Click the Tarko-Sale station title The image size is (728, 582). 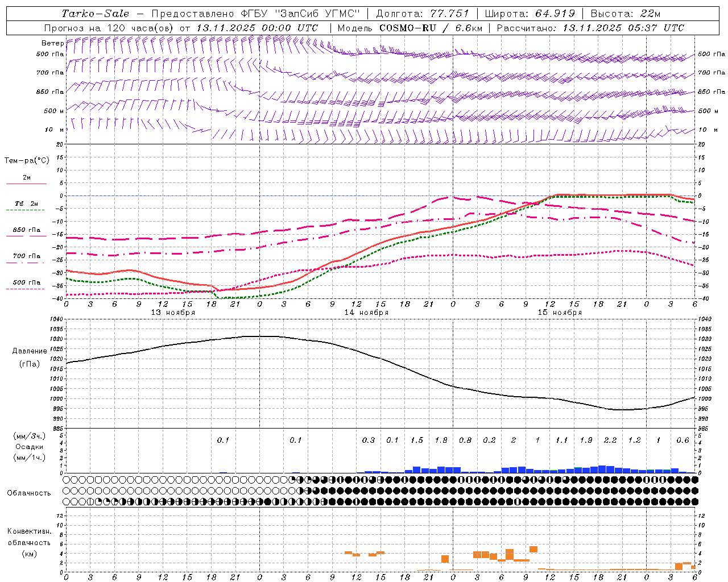96,14
